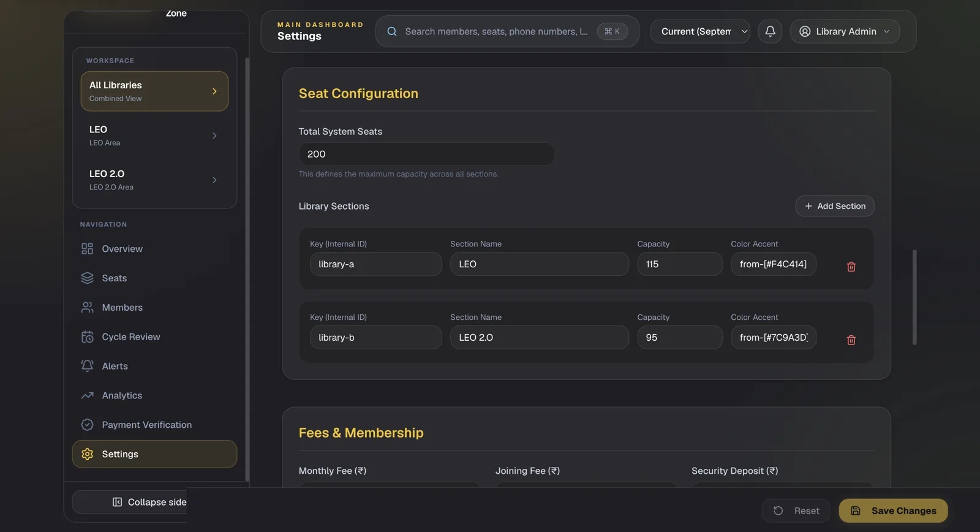Open Cycle Review navigation item

[x=154, y=337]
